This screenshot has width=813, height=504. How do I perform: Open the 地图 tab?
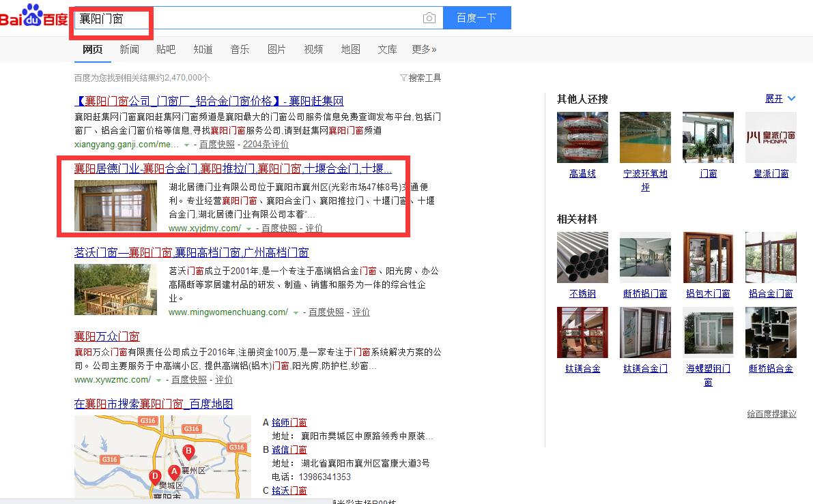click(x=350, y=49)
